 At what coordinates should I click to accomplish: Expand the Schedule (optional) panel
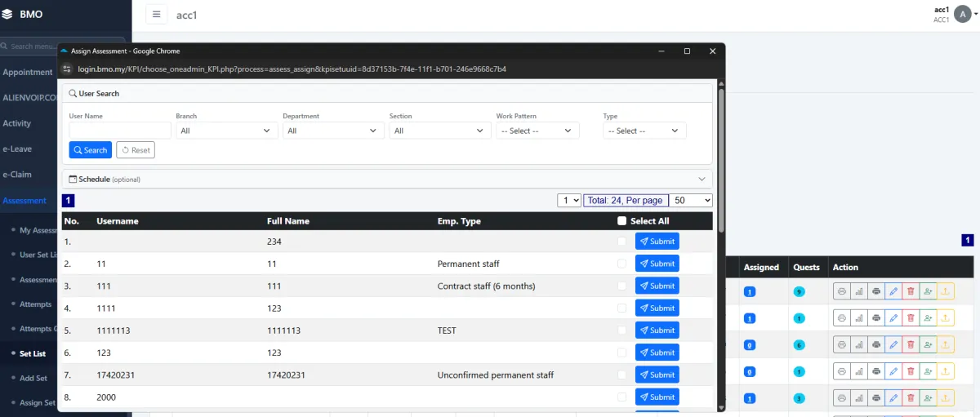pyautogui.click(x=387, y=179)
